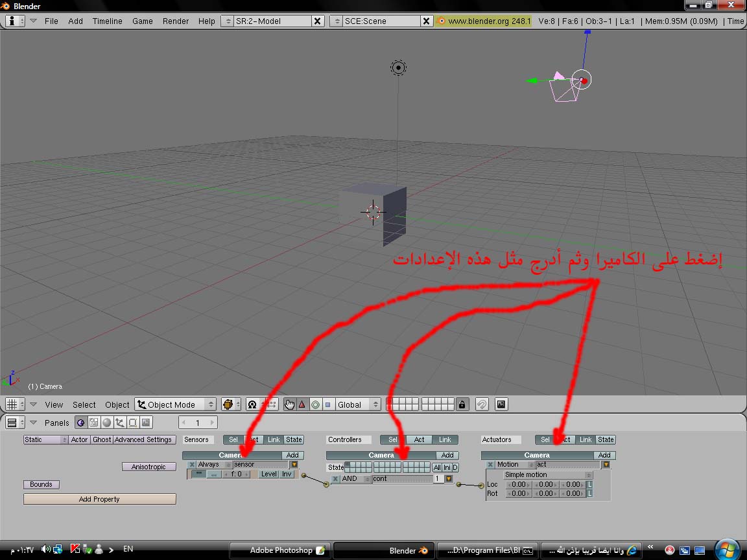Delete the Always sensor with its X
Screen dimensions: 747x560
pos(191,464)
